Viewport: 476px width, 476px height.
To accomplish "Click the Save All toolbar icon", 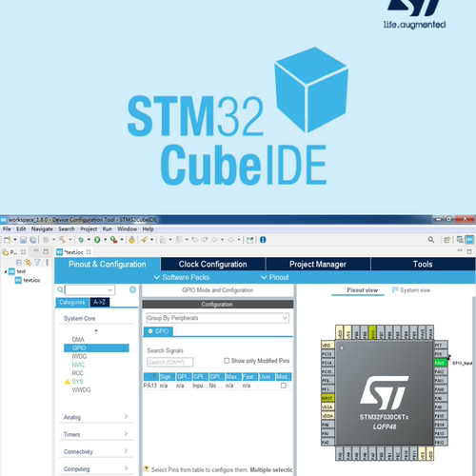I will click(x=32, y=240).
